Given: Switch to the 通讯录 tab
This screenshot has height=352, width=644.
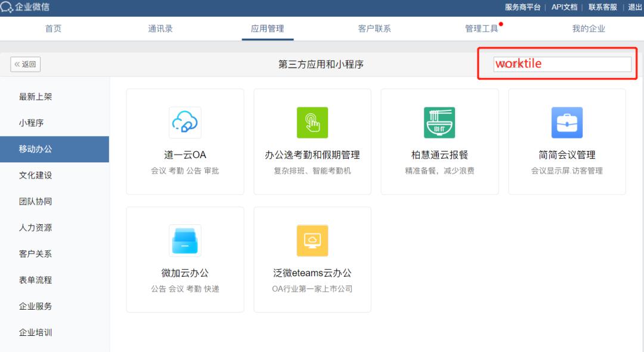Looking at the screenshot, I should click(160, 29).
